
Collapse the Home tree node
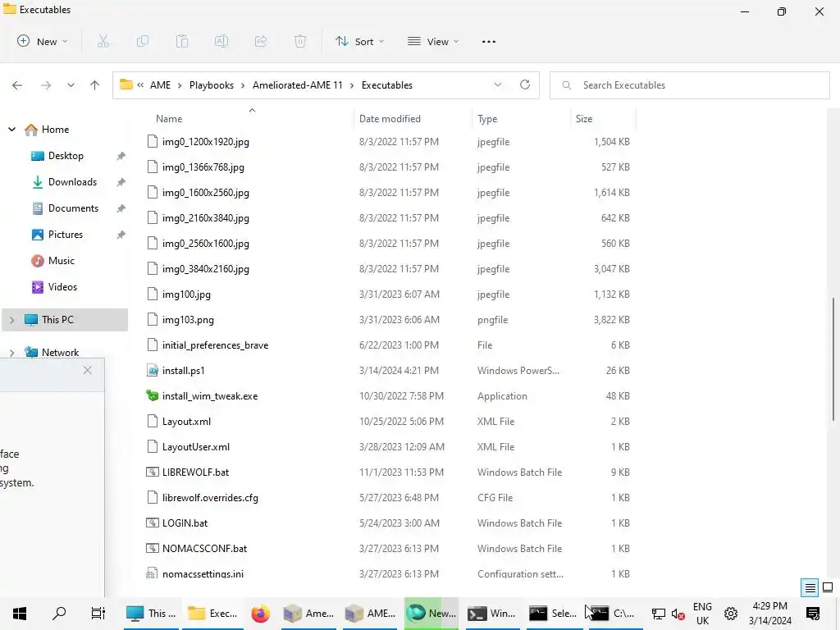tap(11, 129)
